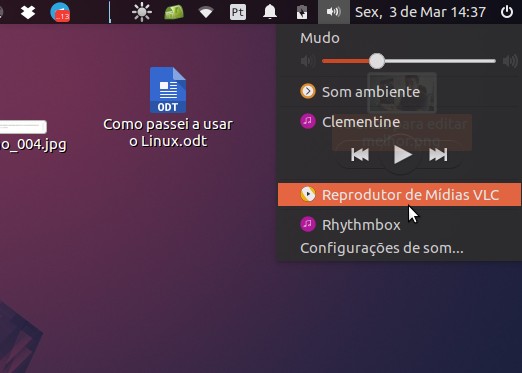Open Telegram tray icon with 13 badge
This screenshot has height=373, width=522.
60,12
